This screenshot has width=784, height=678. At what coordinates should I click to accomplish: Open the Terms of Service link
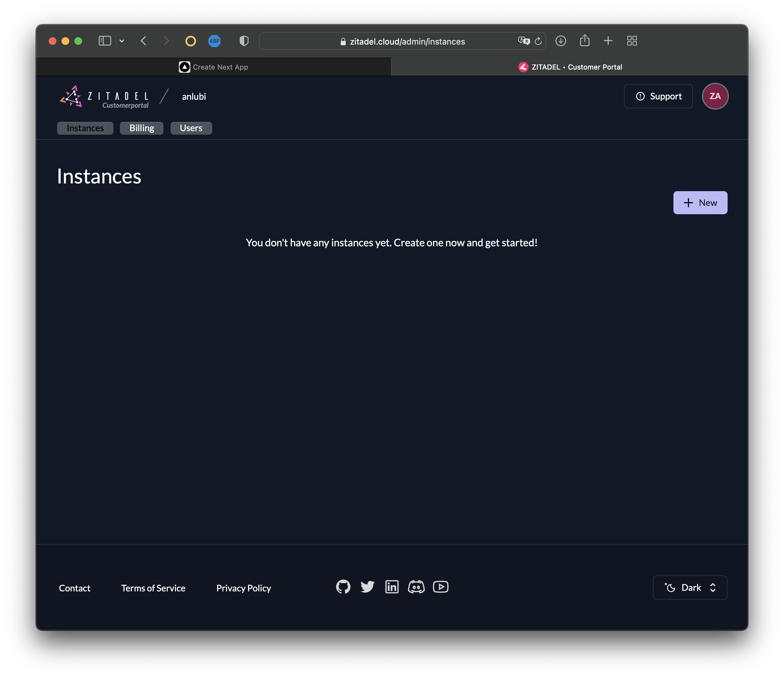click(153, 588)
